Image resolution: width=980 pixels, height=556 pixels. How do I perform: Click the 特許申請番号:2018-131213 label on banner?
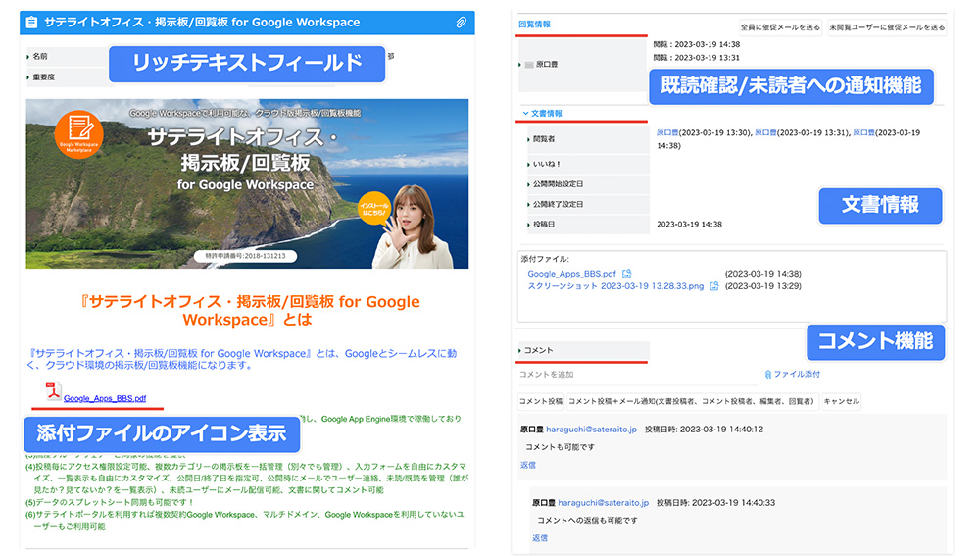point(245,256)
